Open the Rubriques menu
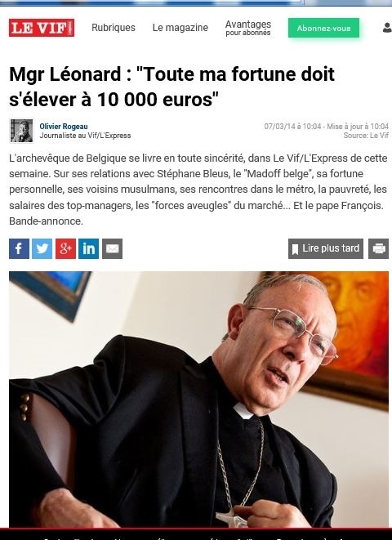Image resolution: width=392 pixels, height=540 pixels. click(x=114, y=28)
